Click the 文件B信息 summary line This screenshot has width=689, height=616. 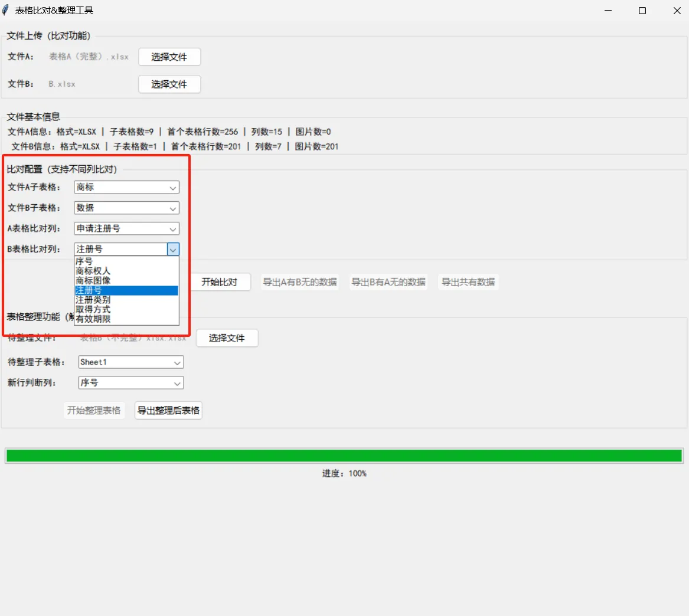(x=175, y=147)
